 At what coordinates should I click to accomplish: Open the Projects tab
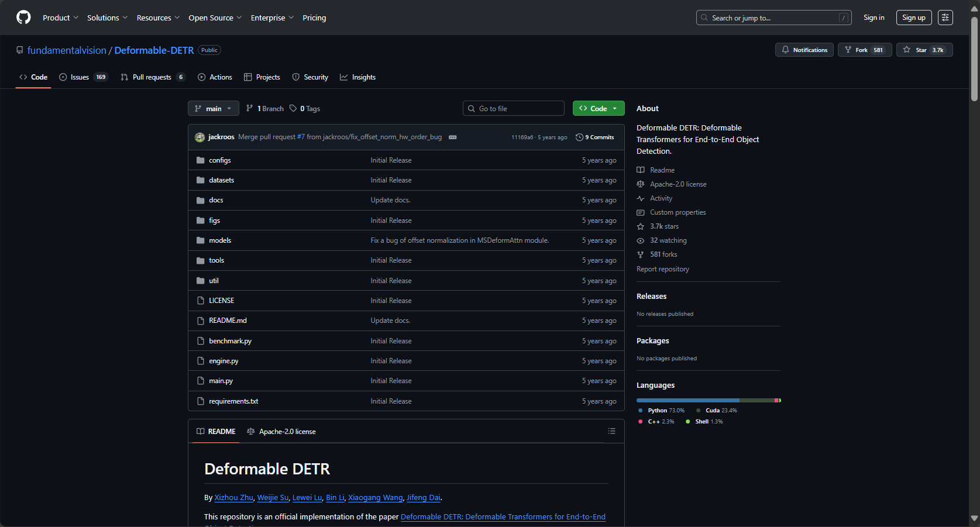pyautogui.click(x=262, y=77)
